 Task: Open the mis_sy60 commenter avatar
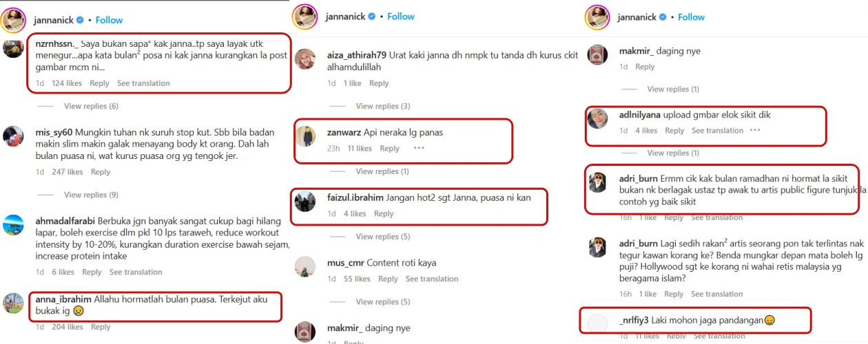[x=13, y=136]
